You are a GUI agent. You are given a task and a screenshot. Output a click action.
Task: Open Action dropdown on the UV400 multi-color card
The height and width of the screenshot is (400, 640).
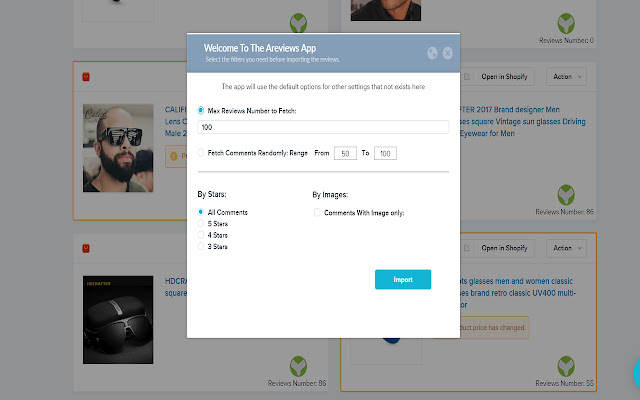tap(567, 248)
